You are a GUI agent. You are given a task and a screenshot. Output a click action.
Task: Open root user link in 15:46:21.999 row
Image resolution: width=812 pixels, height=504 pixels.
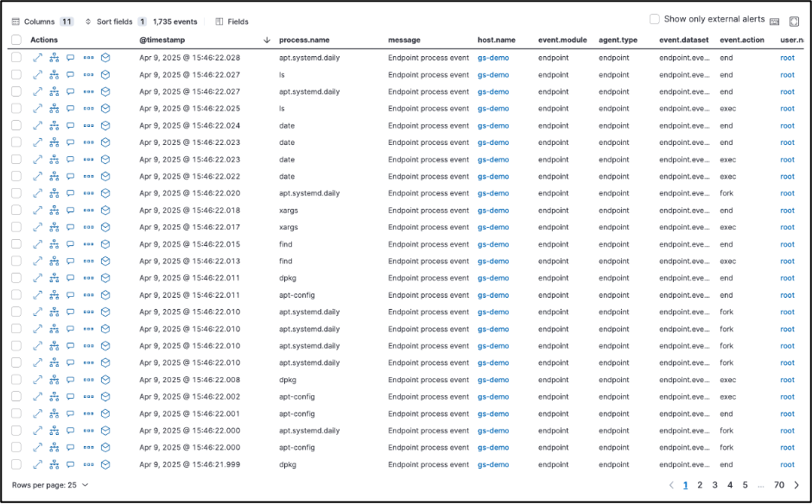[x=787, y=464]
